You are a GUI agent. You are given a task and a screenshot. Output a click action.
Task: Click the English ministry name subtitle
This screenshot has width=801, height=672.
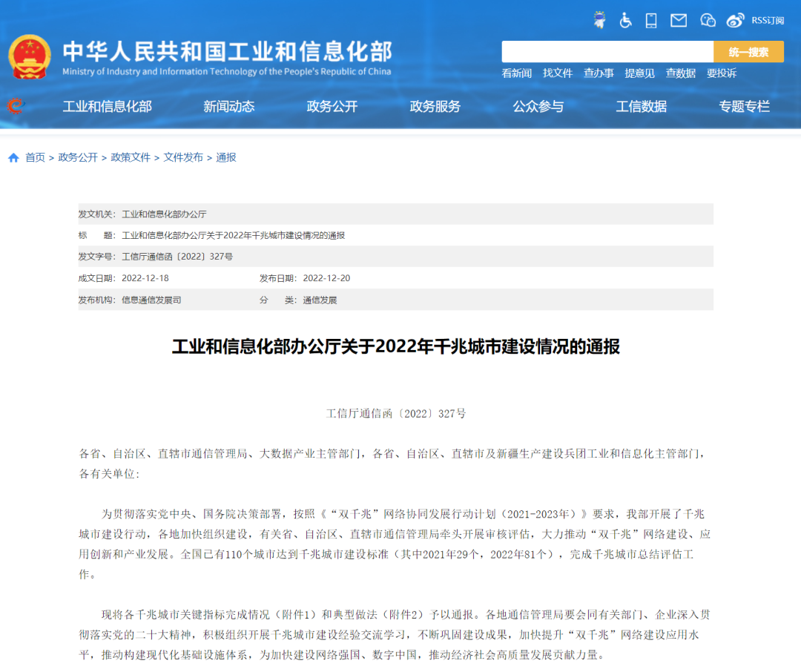click(227, 71)
